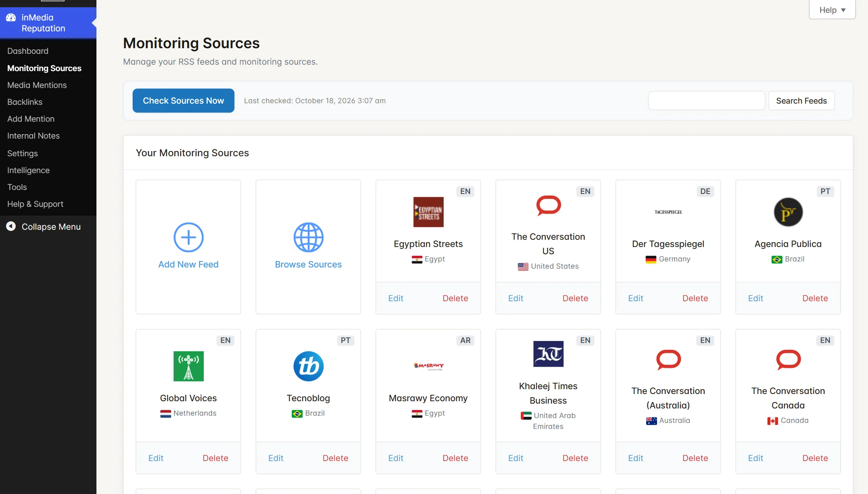Edit The Conversation (Australia) feed

pos(636,458)
